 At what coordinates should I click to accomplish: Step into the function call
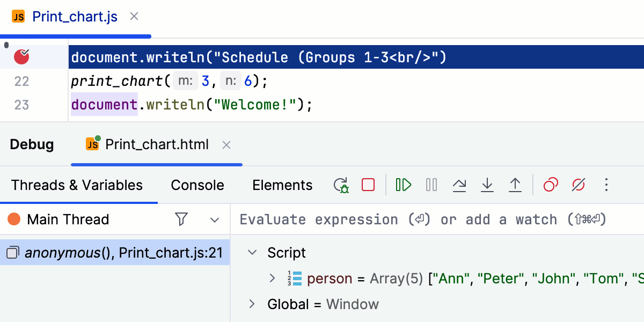click(487, 185)
